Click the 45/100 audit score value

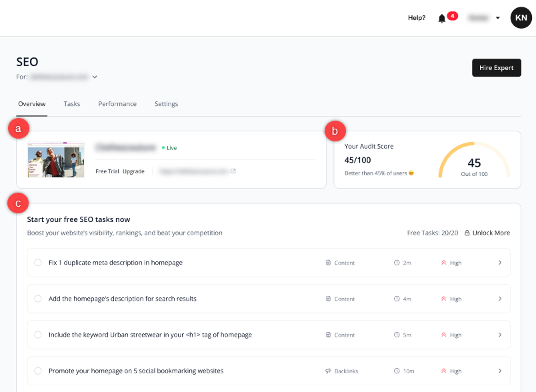click(357, 160)
